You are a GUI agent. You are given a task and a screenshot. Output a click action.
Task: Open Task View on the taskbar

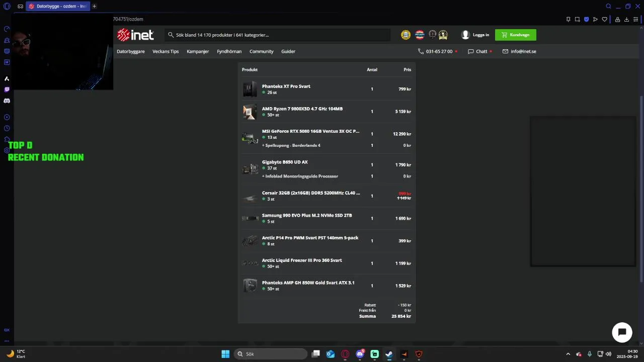pyautogui.click(x=315, y=354)
